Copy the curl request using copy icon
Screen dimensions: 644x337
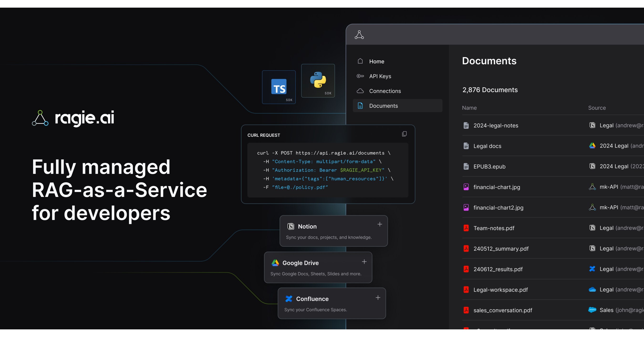coord(404,134)
